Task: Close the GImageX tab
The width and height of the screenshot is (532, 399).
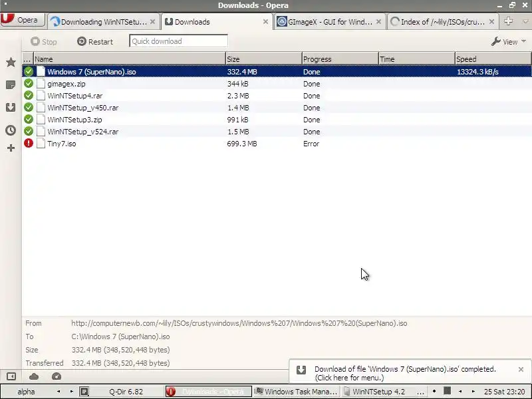Action: pyautogui.click(x=378, y=22)
